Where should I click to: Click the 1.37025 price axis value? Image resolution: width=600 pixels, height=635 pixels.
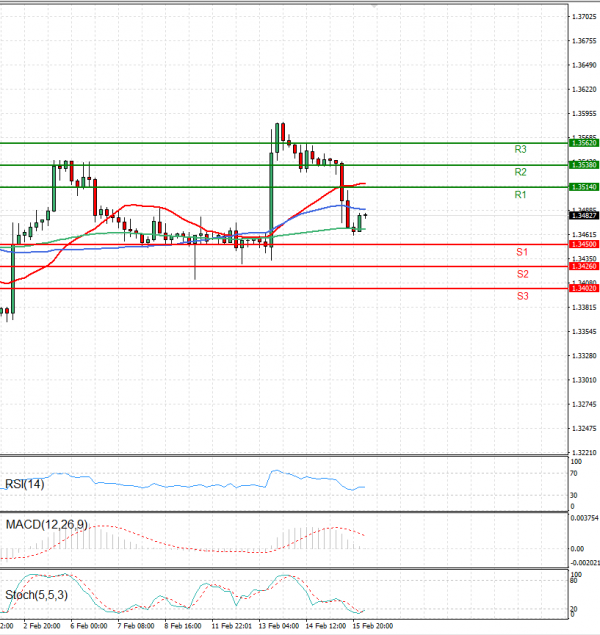click(x=584, y=17)
